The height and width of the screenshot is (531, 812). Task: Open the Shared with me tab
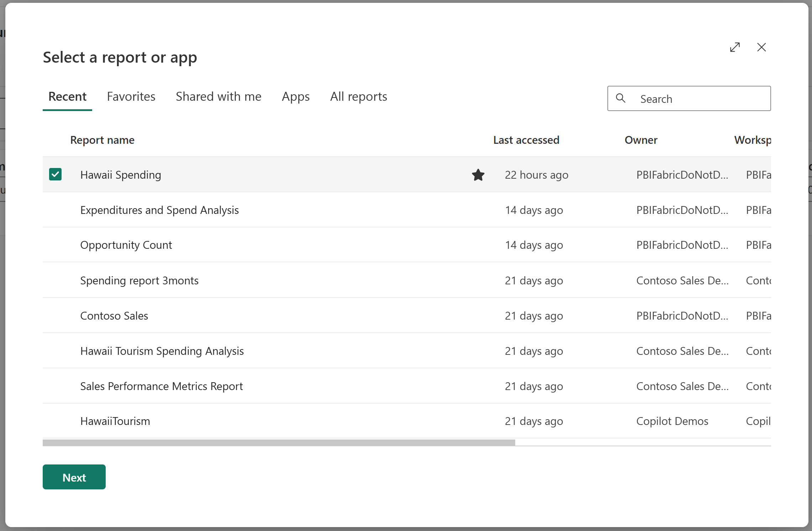pyautogui.click(x=218, y=96)
